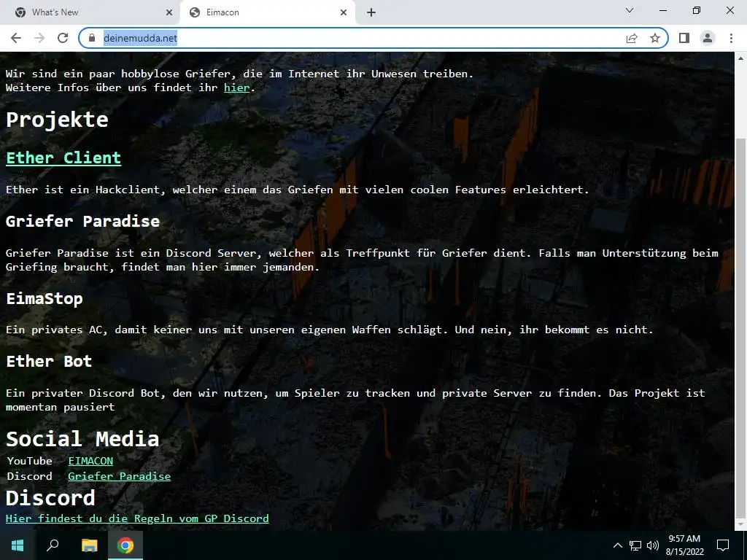The height and width of the screenshot is (560, 747).
Task: Follow the 'hier' link for more info
Action: click(x=237, y=87)
